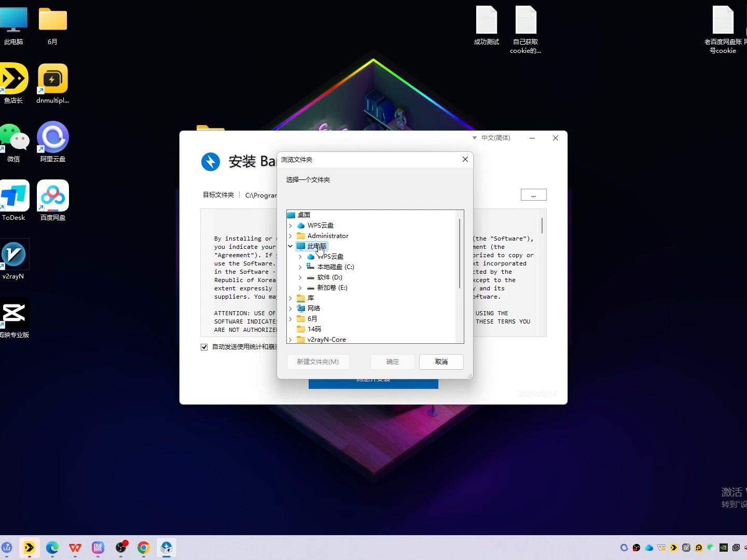Expand the 网络 tree node
The width and height of the screenshot is (747, 560).
click(290, 309)
